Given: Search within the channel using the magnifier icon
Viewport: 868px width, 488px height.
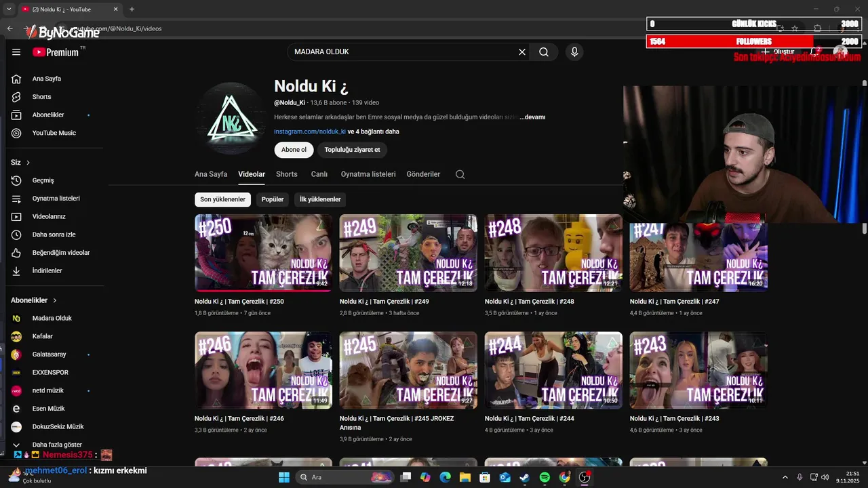Looking at the screenshot, I should pos(460,174).
